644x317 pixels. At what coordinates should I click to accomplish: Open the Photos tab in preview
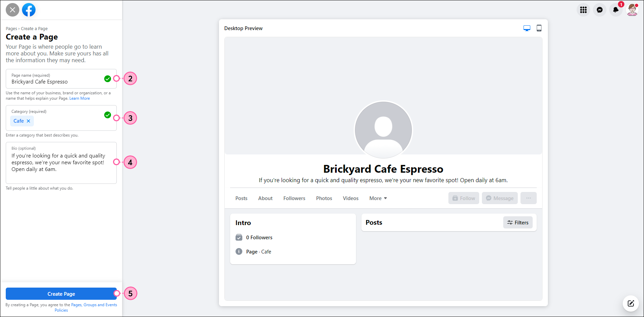[324, 198]
